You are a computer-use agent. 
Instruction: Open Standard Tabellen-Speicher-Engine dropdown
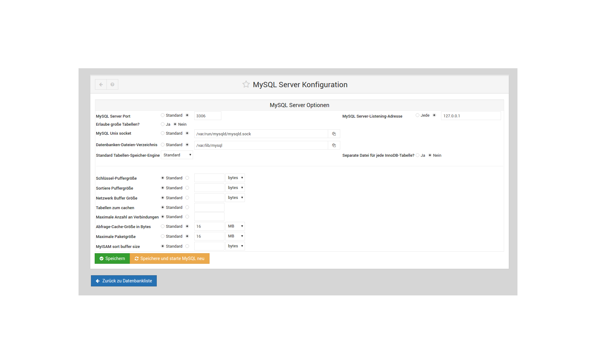point(177,155)
